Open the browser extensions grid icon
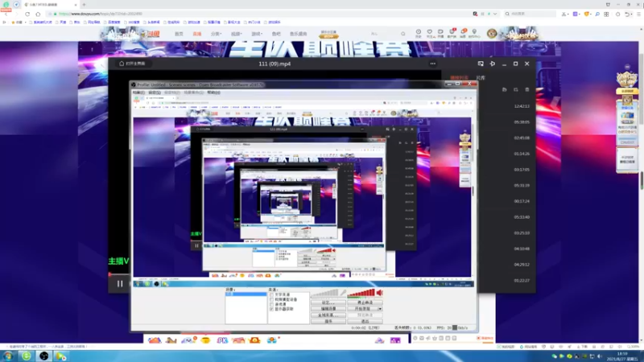 tap(607, 14)
